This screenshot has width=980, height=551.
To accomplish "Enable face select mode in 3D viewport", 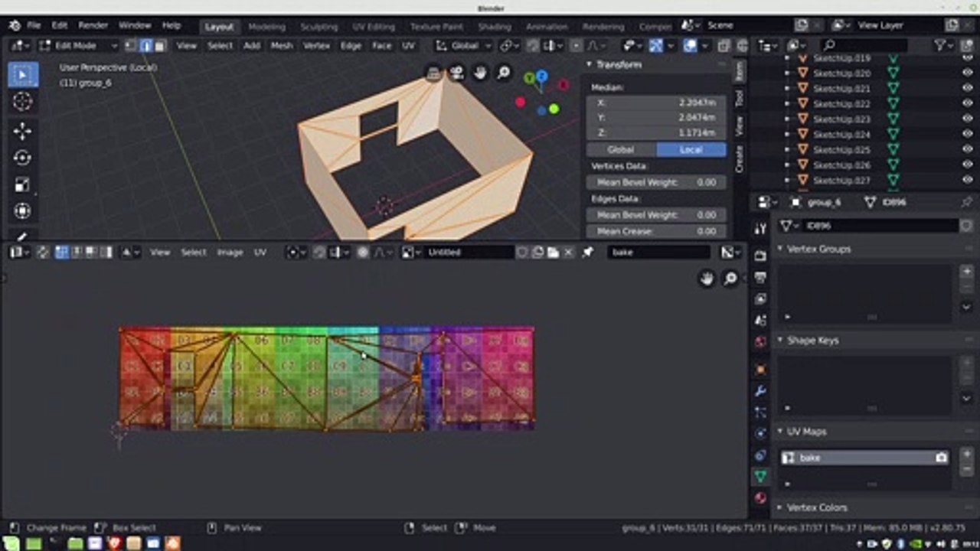I will click(x=159, y=46).
